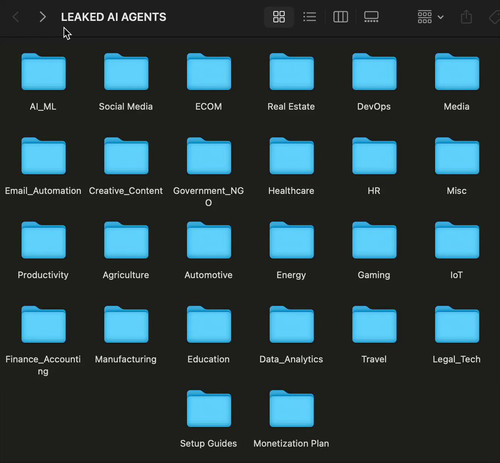Click the 'Travel' folder name
500x463 pixels.
pyautogui.click(x=374, y=359)
